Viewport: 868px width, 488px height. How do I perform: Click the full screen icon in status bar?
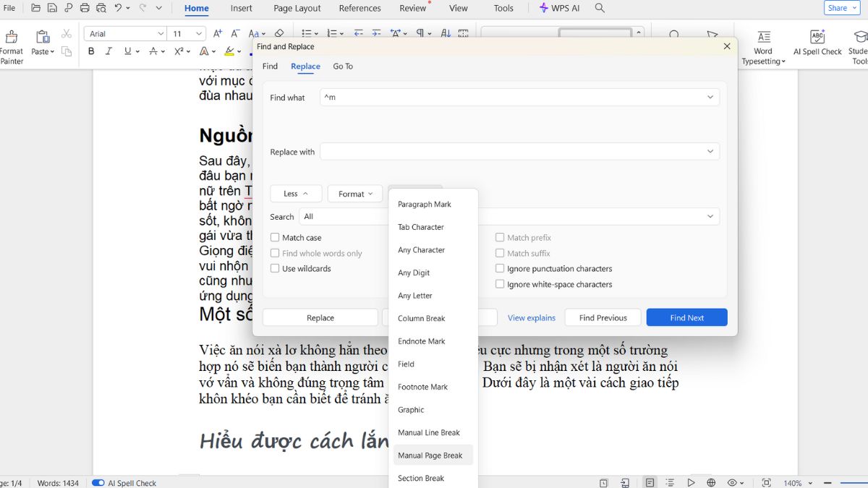coord(767,482)
